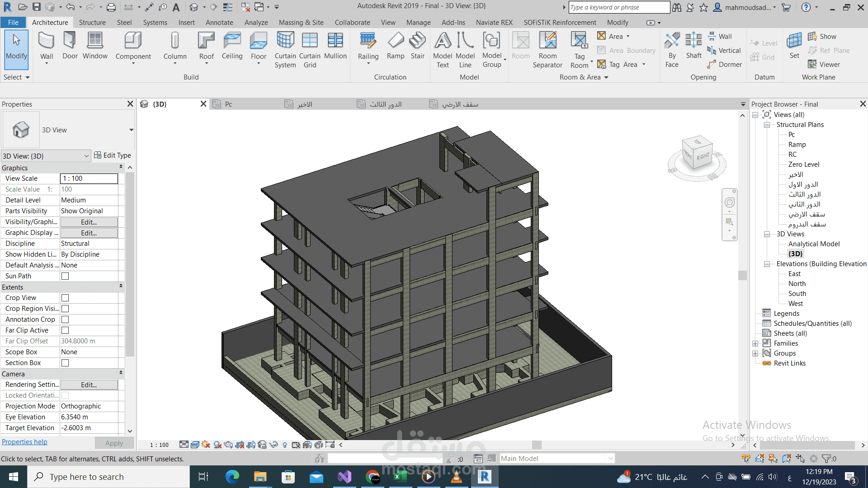Toggle the Sun Path checkbox
The image size is (868, 488).
pos(65,276)
